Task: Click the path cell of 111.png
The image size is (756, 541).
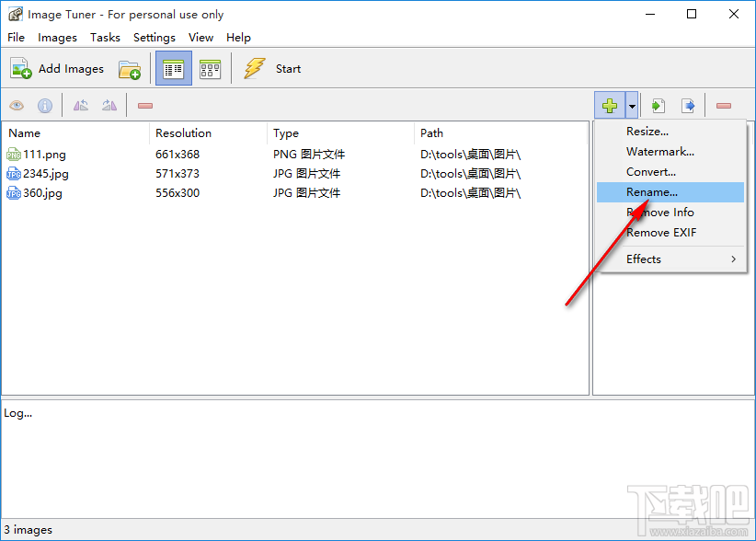Action: [471, 155]
